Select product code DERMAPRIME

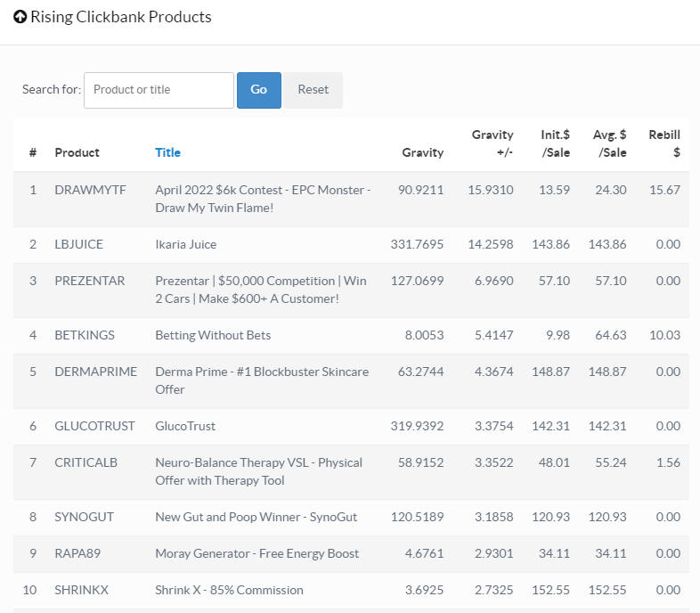click(x=96, y=372)
